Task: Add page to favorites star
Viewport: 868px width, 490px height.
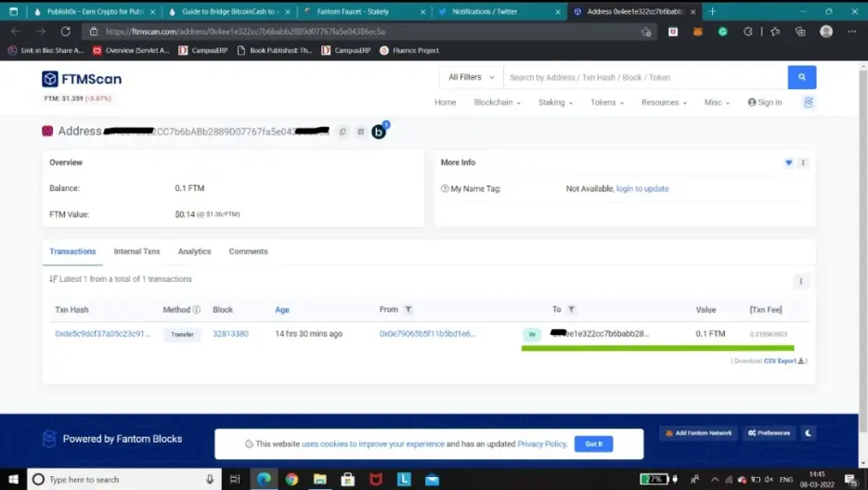Action: pos(646,32)
